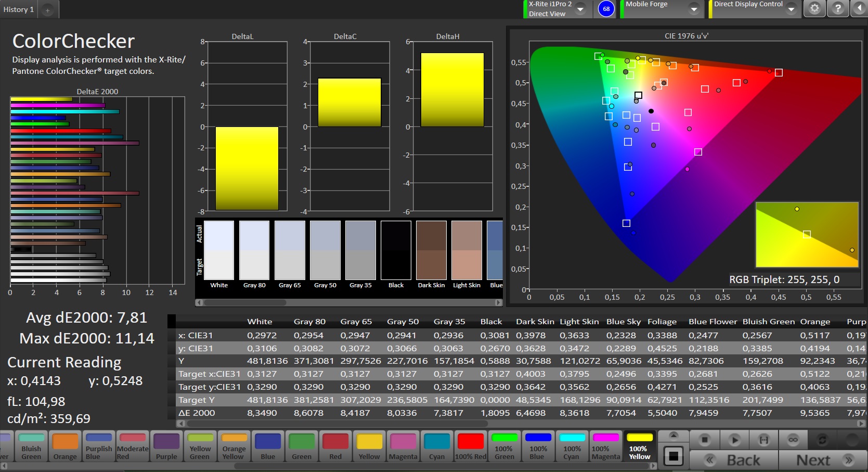Expand the up-arrow above the pattern icon
Image resolution: width=868 pixels, height=472 pixels.
(673, 435)
